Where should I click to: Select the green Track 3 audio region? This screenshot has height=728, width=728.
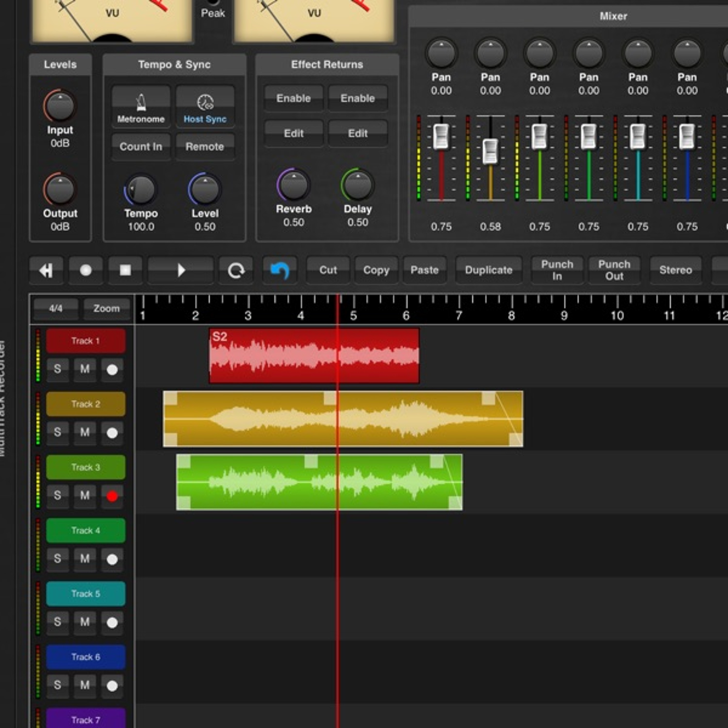pos(319,482)
